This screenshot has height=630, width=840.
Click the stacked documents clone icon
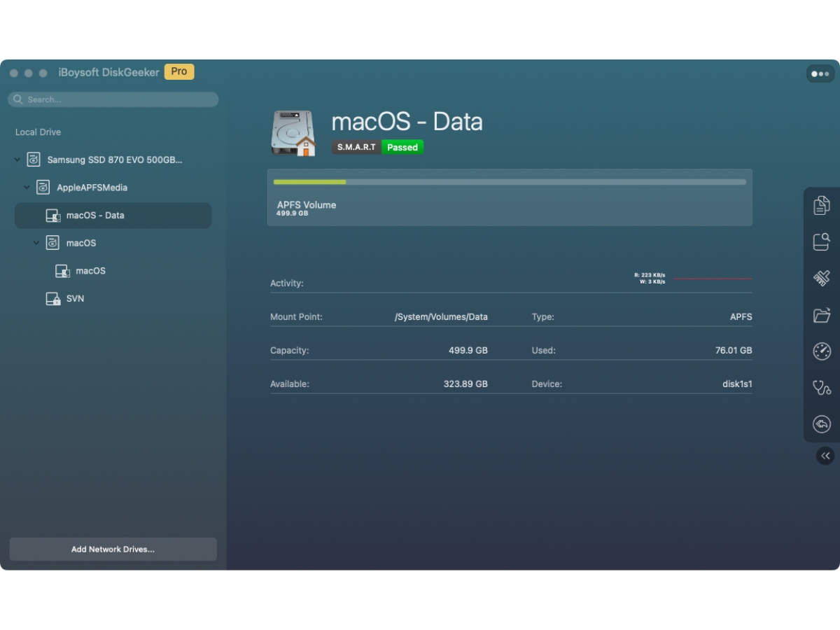(822, 205)
